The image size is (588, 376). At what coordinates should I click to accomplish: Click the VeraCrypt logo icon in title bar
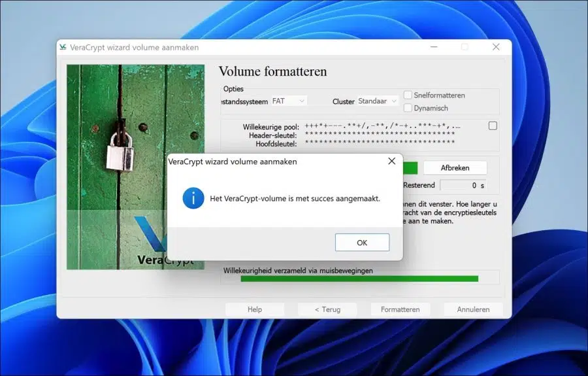click(x=63, y=47)
